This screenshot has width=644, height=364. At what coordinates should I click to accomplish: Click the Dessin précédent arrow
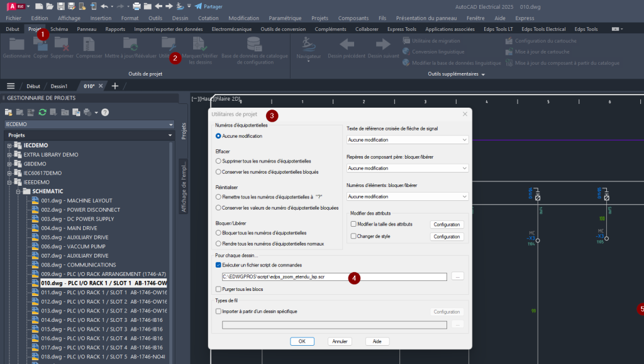tap(347, 45)
